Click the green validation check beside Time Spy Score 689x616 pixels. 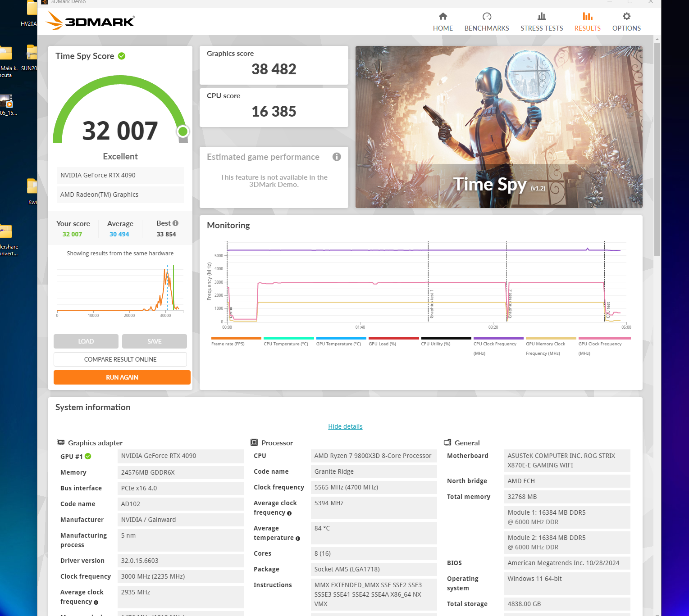pos(122,56)
